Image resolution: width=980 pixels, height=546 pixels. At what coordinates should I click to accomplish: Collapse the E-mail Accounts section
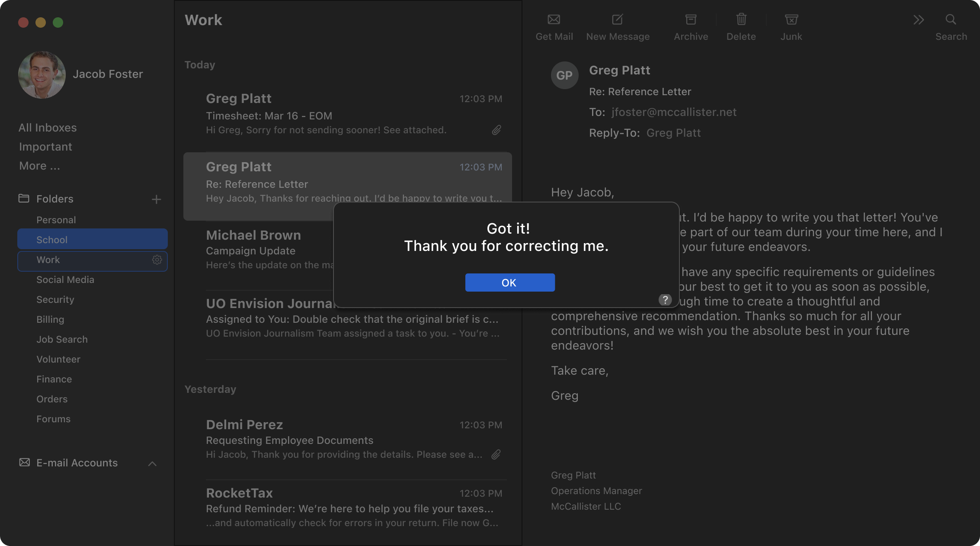152,463
